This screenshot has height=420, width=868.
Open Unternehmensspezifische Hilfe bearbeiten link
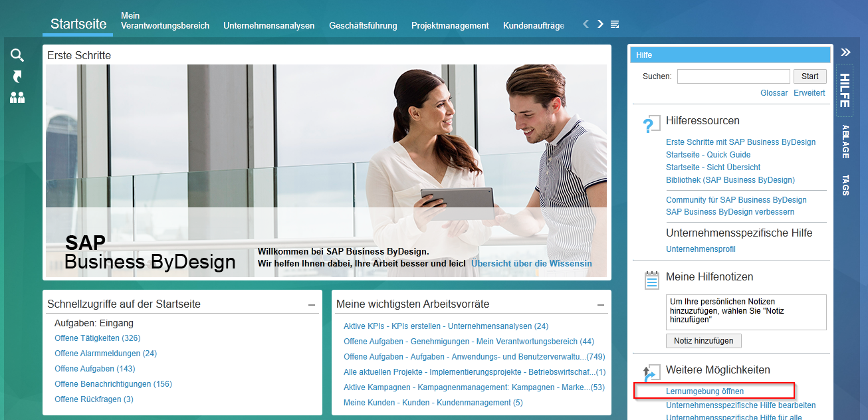click(741, 405)
